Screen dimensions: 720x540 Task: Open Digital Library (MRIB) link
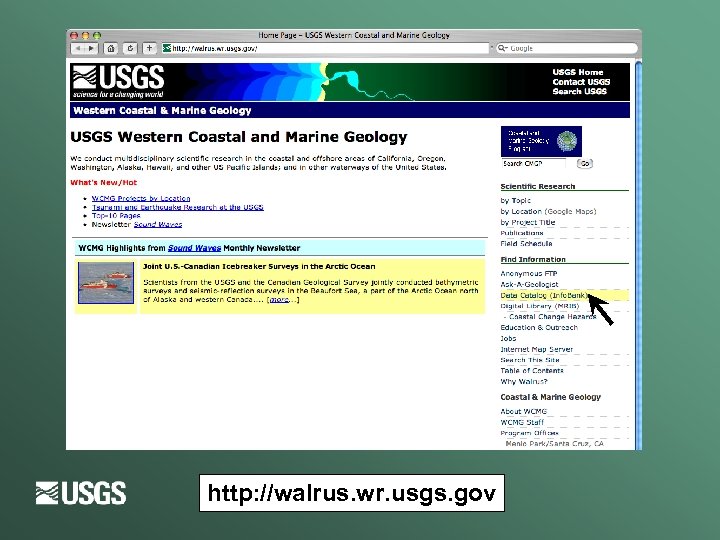pyautogui.click(x=540, y=306)
